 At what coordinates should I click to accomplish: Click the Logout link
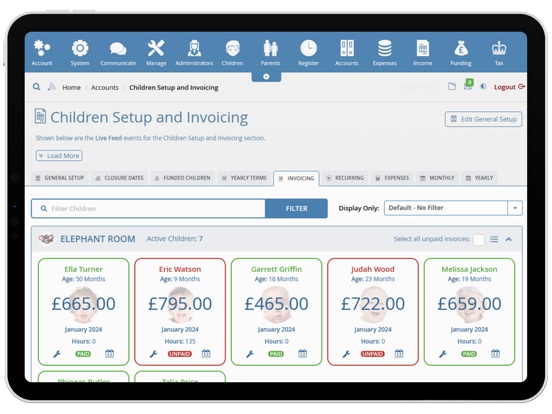[509, 87]
